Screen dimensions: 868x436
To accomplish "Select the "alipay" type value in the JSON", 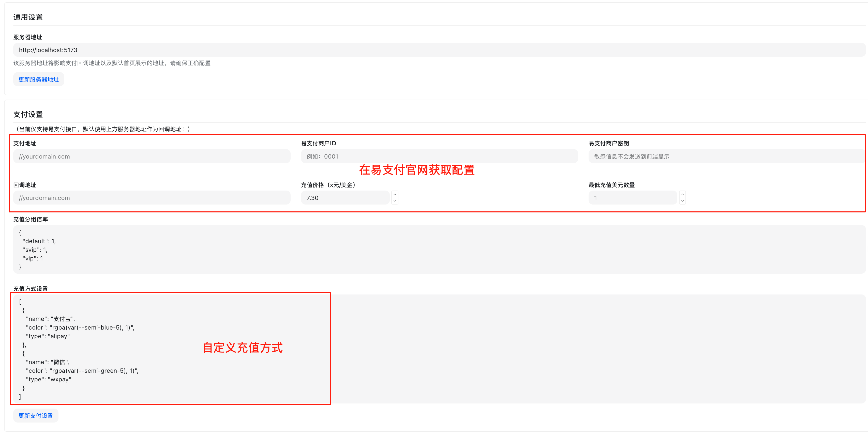I will (x=59, y=336).
